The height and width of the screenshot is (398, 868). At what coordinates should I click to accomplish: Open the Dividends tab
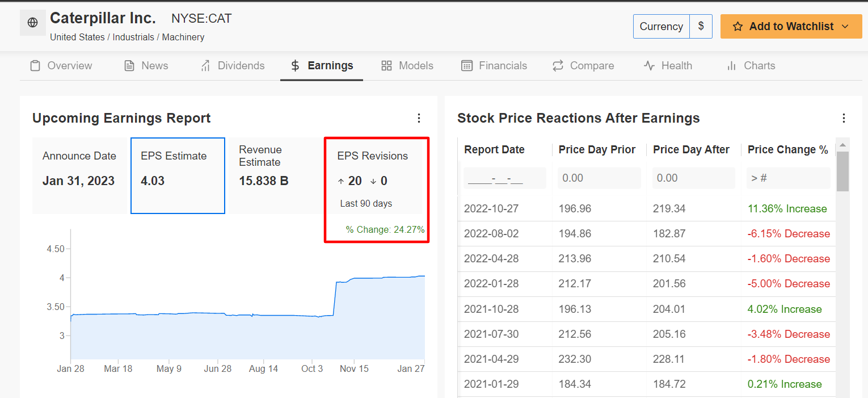[x=233, y=66]
